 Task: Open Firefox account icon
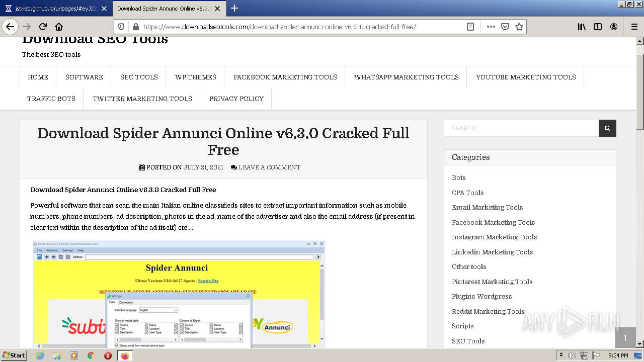click(x=614, y=27)
